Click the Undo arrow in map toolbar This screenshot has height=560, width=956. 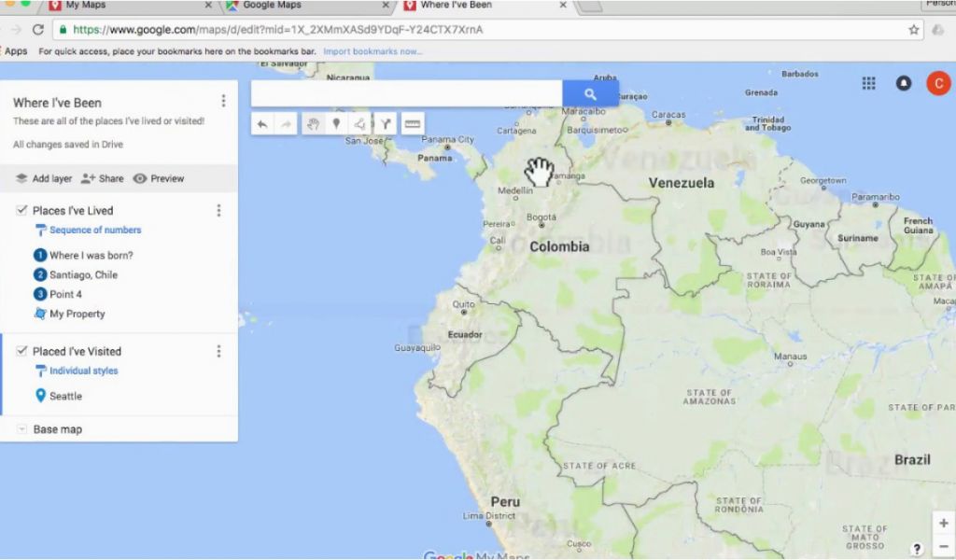coord(262,124)
